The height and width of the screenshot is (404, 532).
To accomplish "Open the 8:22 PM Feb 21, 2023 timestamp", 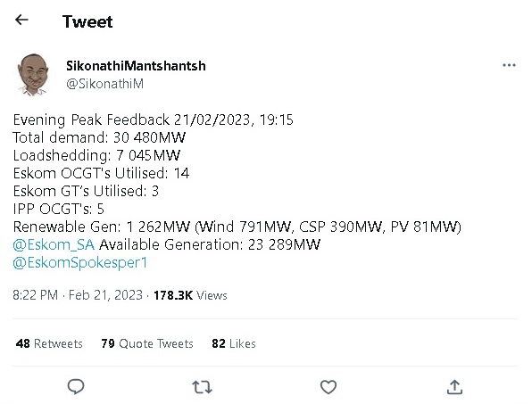I will click(78, 295).
